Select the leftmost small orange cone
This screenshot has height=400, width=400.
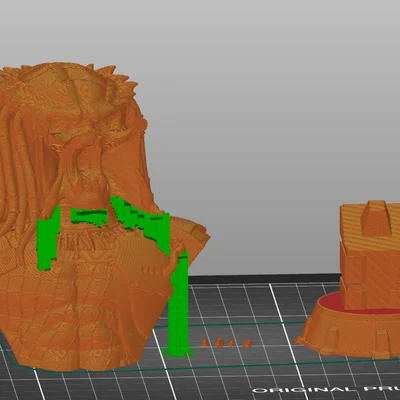tap(205, 342)
